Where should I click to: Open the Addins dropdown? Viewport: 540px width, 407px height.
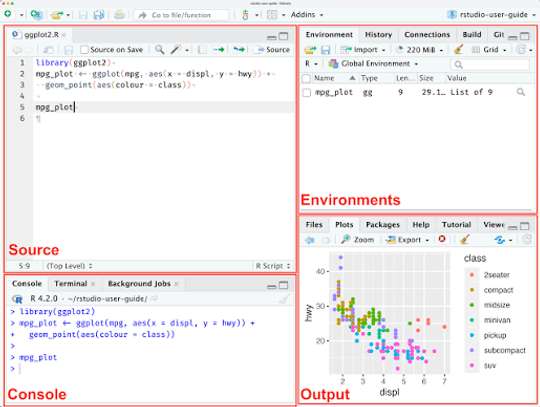click(x=307, y=15)
